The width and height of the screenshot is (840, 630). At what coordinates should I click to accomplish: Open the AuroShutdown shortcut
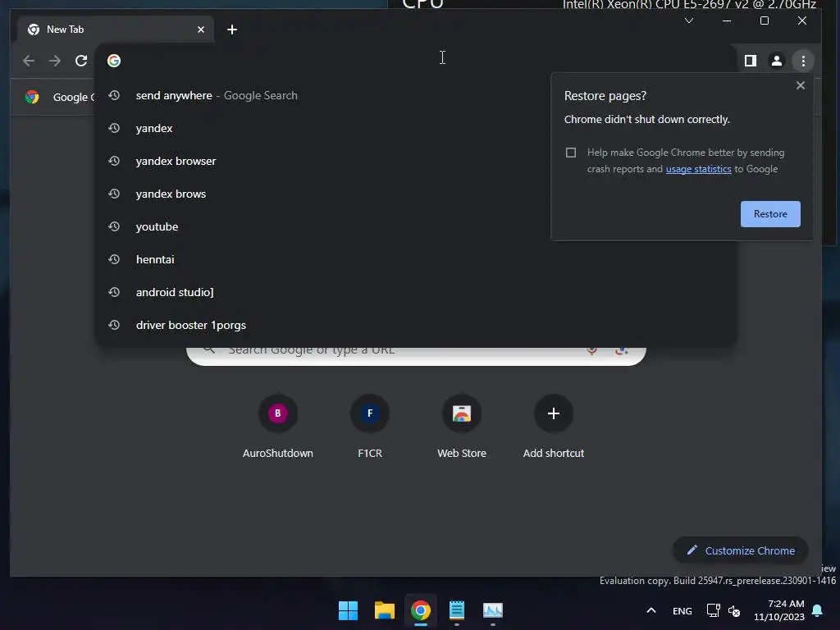pos(277,427)
